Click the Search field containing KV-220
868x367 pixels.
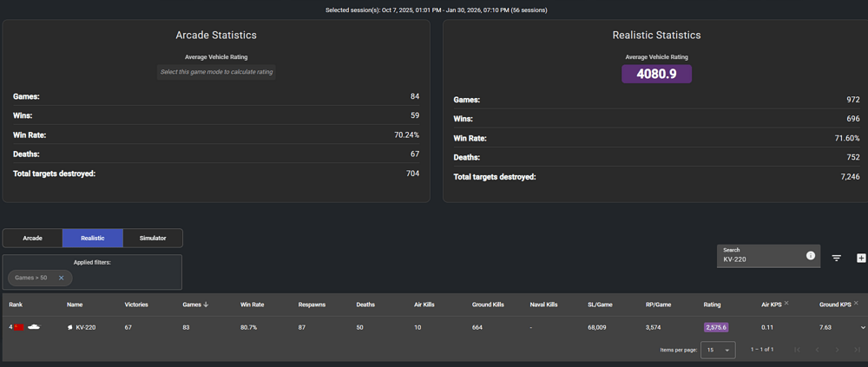coord(759,259)
